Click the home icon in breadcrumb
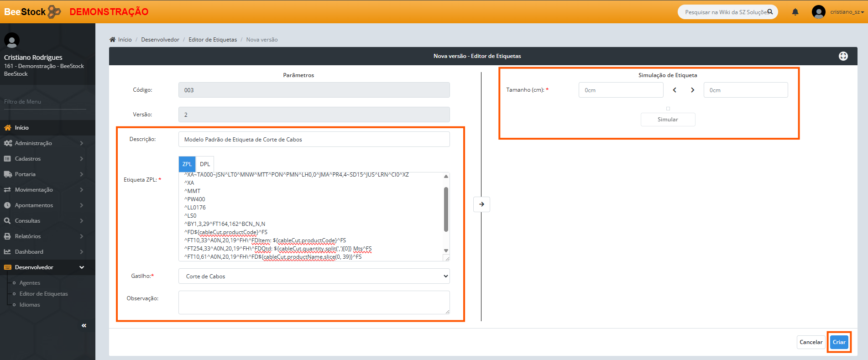 point(113,40)
